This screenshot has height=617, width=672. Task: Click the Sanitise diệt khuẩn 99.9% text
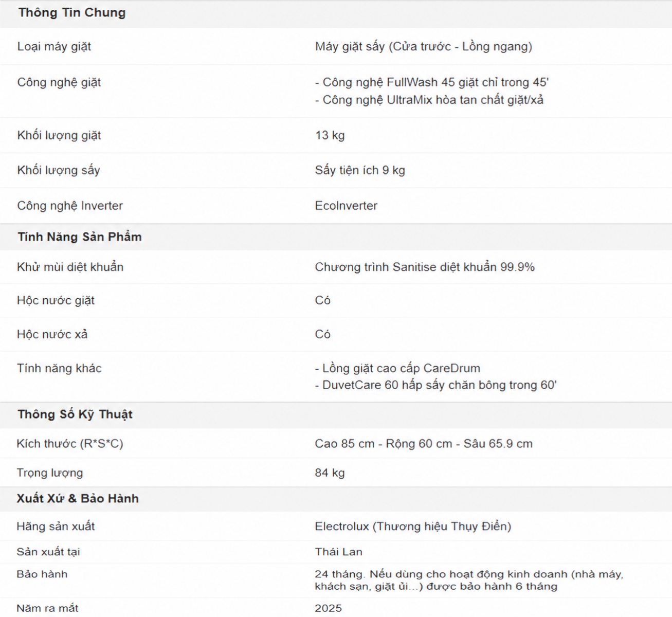pos(425,267)
